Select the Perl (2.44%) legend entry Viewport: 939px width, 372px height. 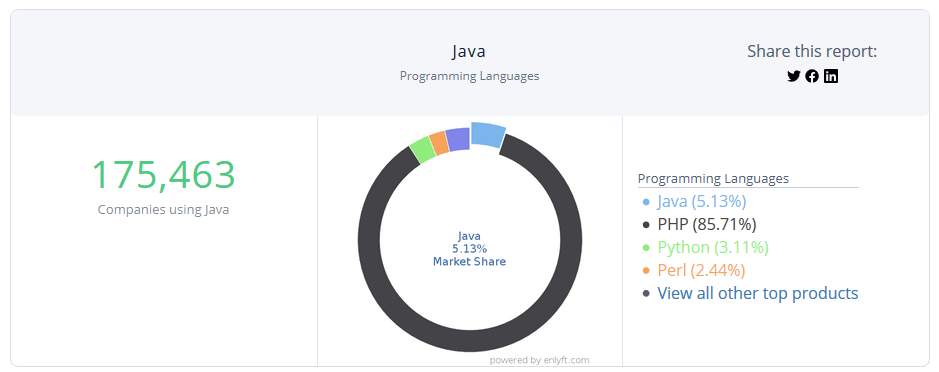[x=701, y=271]
